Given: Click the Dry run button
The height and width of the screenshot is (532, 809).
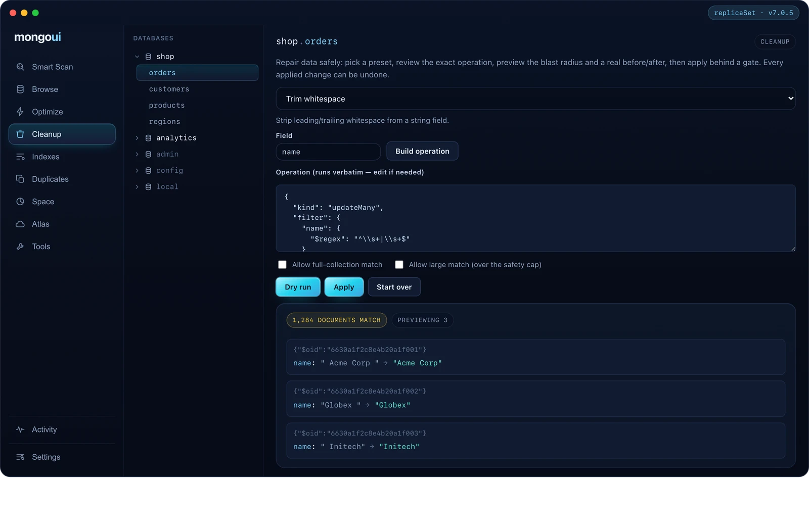Looking at the screenshot, I should click(298, 287).
